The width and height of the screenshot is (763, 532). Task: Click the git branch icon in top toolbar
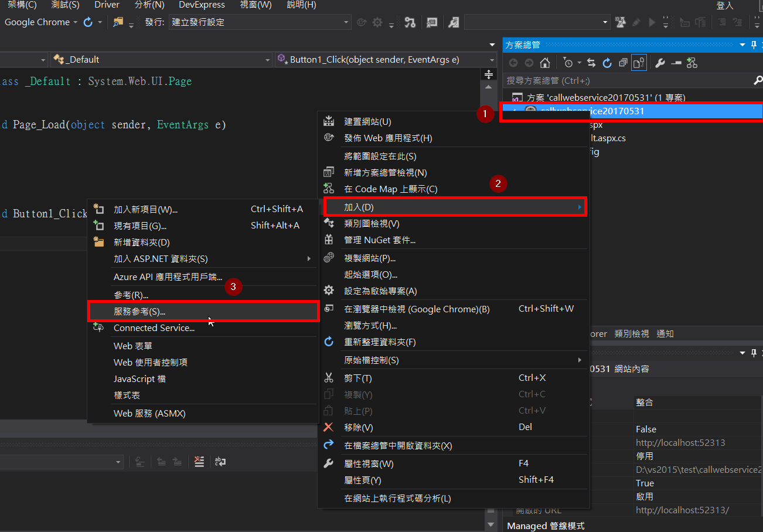[410, 22]
